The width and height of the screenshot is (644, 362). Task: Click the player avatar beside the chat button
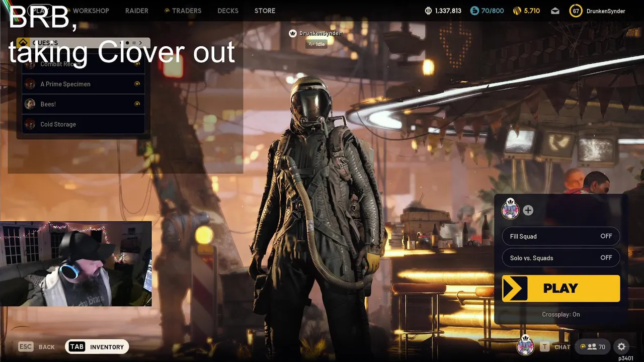tap(525, 345)
